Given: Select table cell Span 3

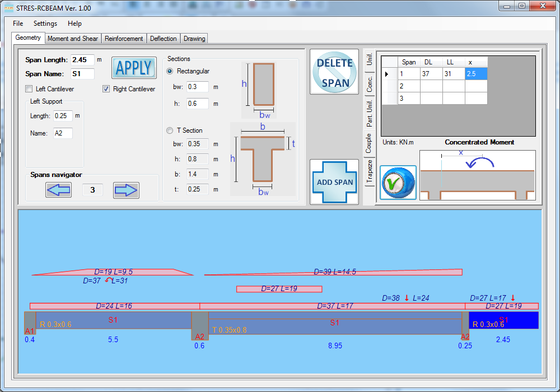Looking at the screenshot, I should 409,98.
